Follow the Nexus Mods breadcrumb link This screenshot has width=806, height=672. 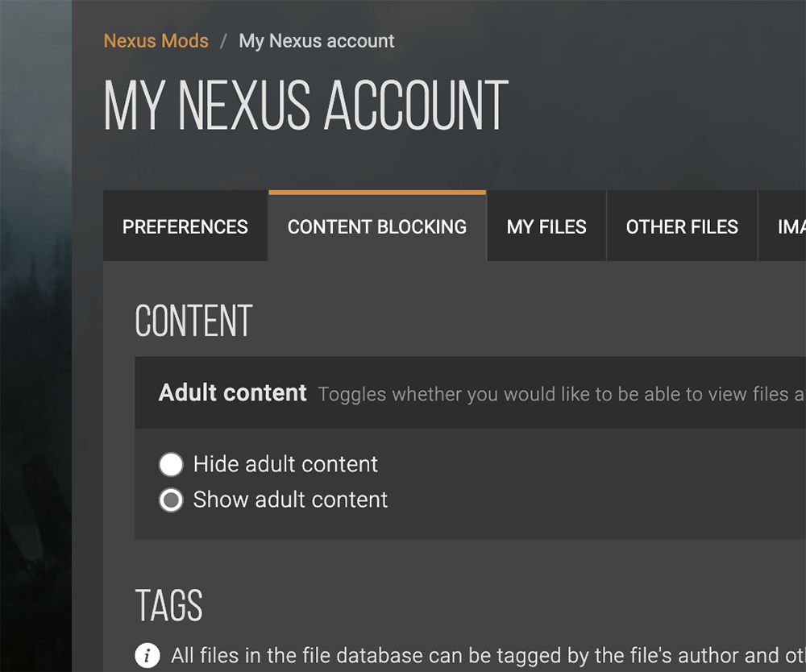156,40
